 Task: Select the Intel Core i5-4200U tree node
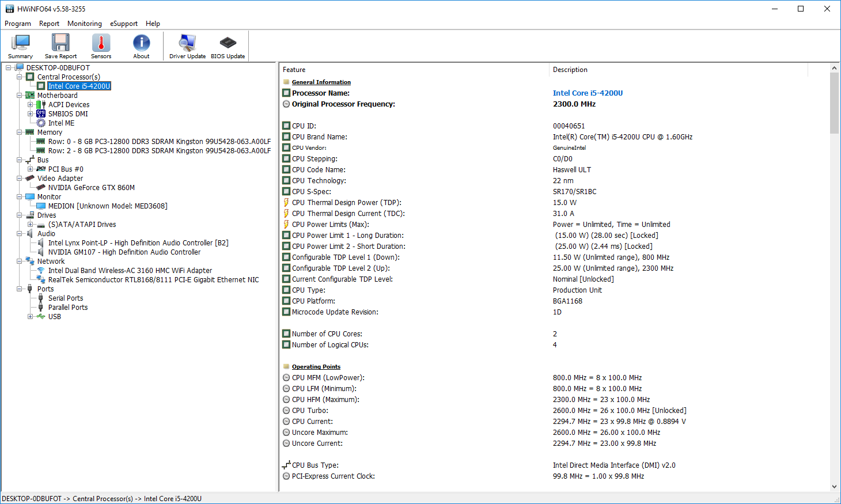tap(79, 86)
